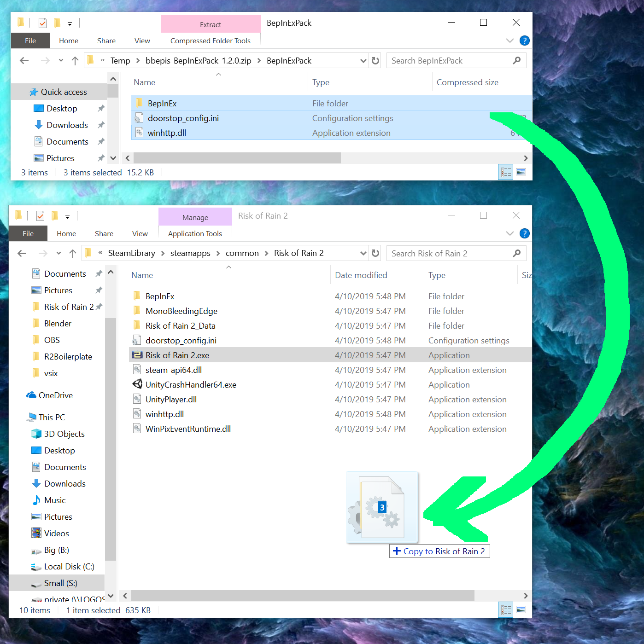The height and width of the screenshot is (644, 644).
Task: Sort by Compressed size column
Action: [x=468, y=82]
